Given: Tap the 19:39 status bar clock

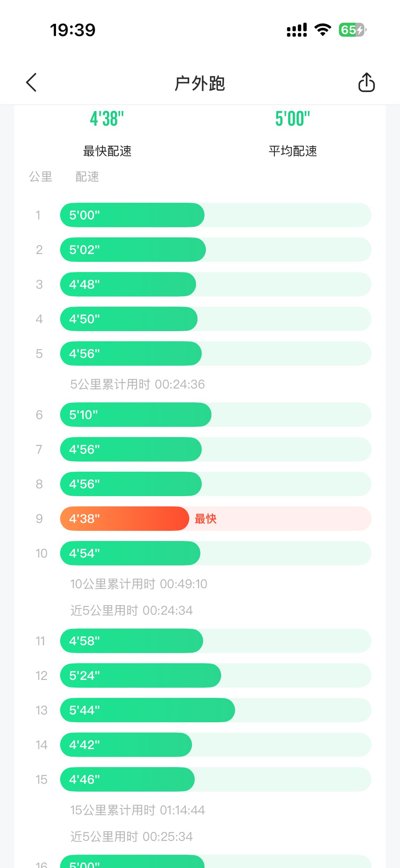Looking at the screenshot, I should coord(73,30).
